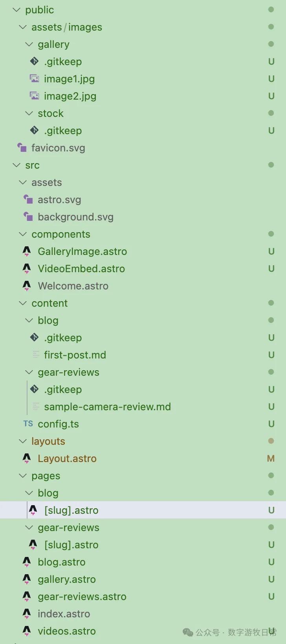Click the modified dot beside stock folder
286x644 pixels.
point(271,113)
